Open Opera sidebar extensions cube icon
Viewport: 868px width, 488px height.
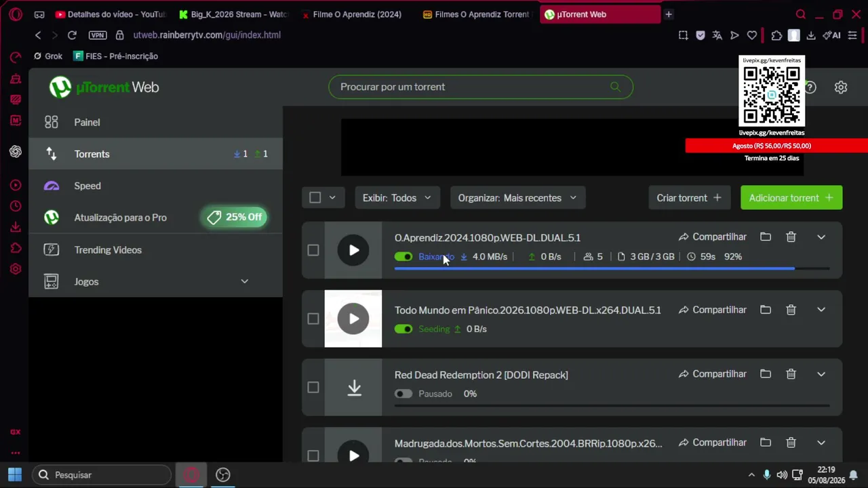[x=16, y=248]
